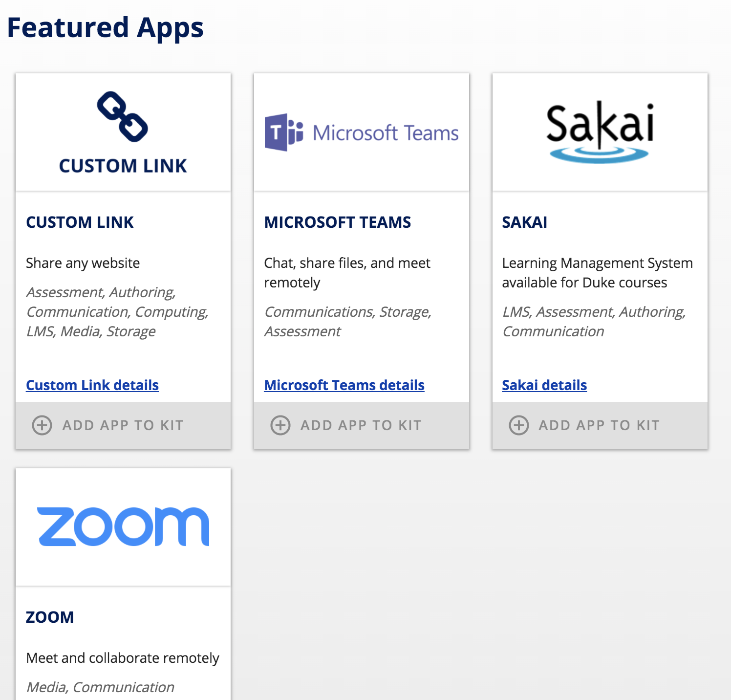731x700 pixels.
Task: Open Sakai details link
Action: pos(544,385)
